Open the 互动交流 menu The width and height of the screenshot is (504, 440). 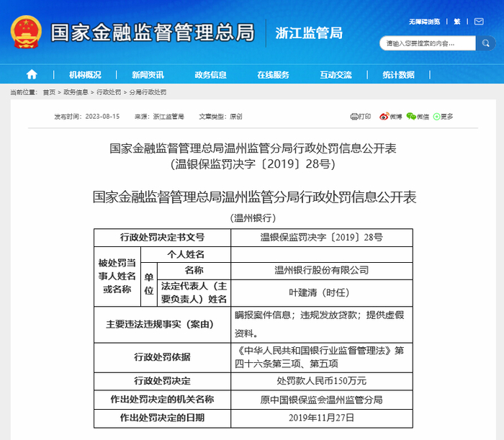(x=336, y=75)
